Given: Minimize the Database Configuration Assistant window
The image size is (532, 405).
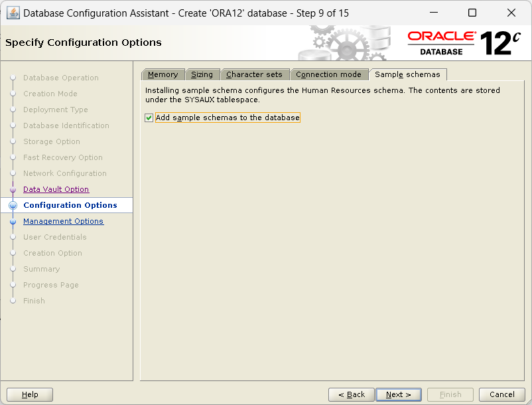Looking at the screenshot, I should click(x=434, y=13).
